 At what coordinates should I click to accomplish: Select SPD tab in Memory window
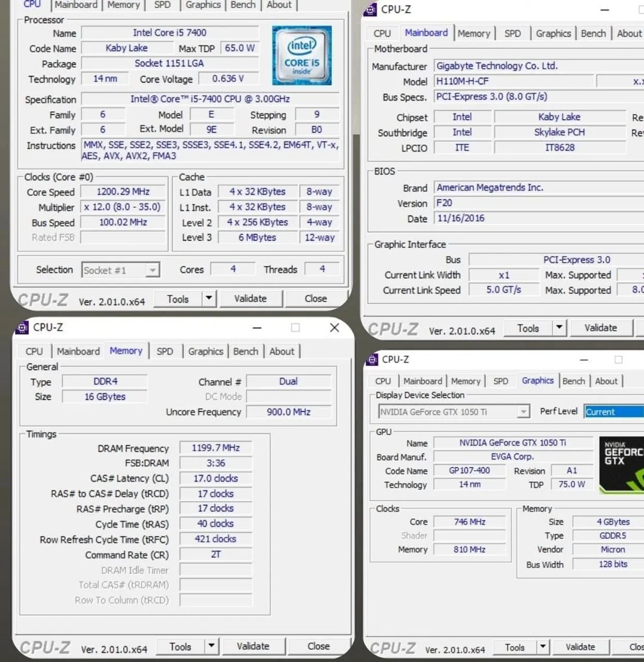coord(164,351)
